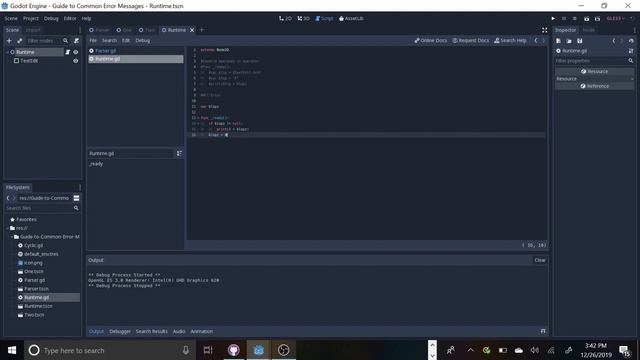Viewport: 640px width, 360px height.
Task: Go to previous Inspector object
Action: tap(613, 41)
